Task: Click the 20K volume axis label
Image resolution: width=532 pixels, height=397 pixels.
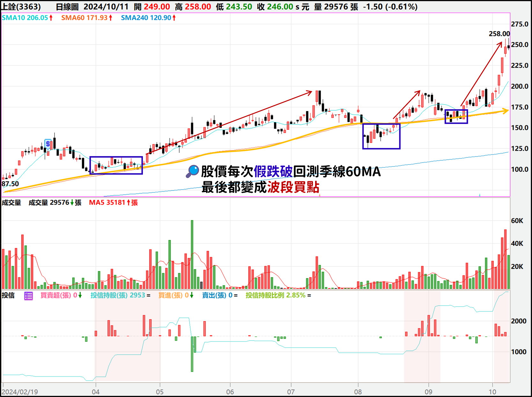Action: coord(517,266)
